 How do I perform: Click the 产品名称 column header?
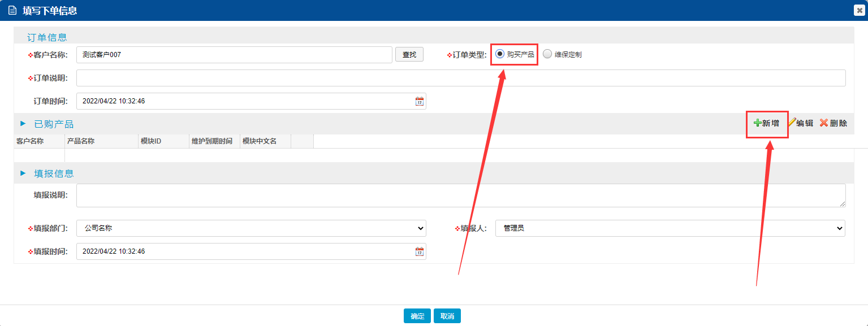click(x=81, y=141)
